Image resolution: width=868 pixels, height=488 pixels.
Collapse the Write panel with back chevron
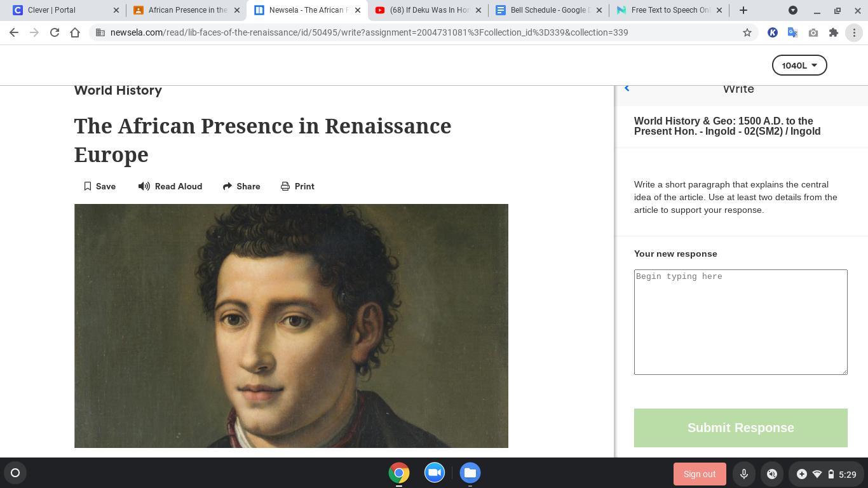[x=627, y=88]
